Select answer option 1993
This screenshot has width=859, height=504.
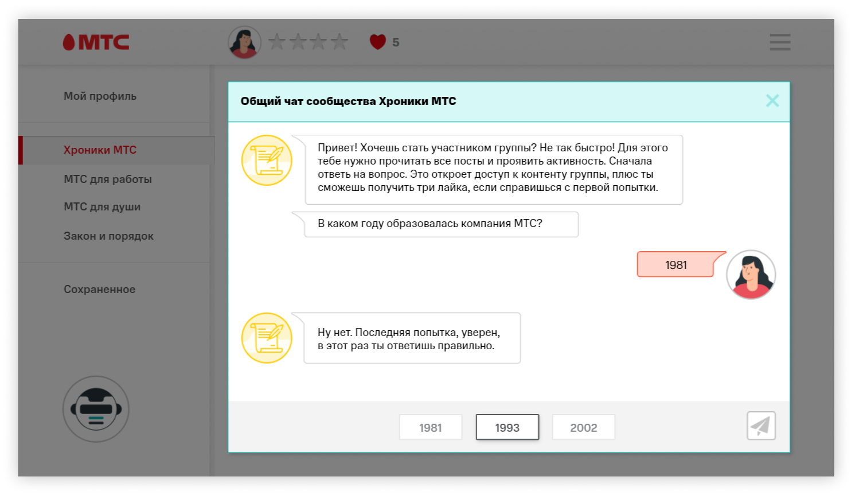click(x=507, y=427)
